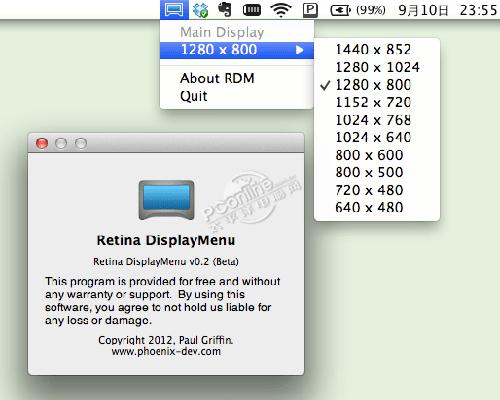Click the Retina DisplayMenu monitor logo in About window

(166, 200)
